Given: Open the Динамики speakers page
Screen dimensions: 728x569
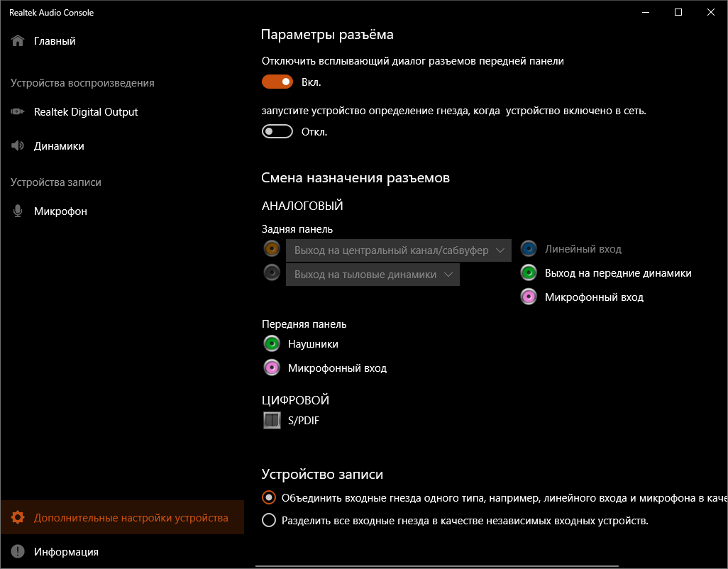Looking at the screenshot, I should [59, 146].
